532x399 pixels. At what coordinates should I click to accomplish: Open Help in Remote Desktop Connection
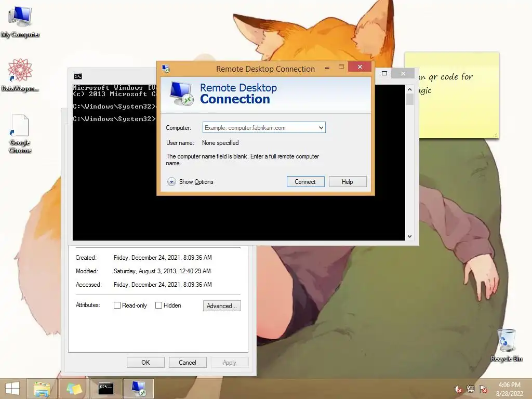[348, 181]
